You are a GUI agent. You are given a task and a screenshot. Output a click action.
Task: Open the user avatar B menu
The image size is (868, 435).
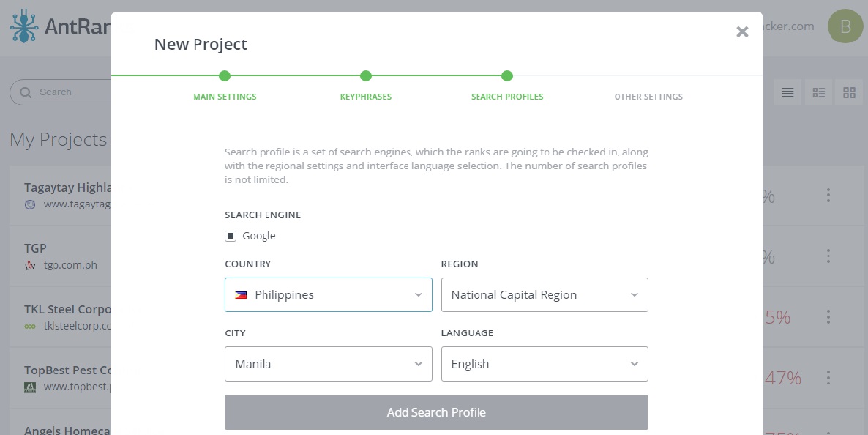point(845,26)
